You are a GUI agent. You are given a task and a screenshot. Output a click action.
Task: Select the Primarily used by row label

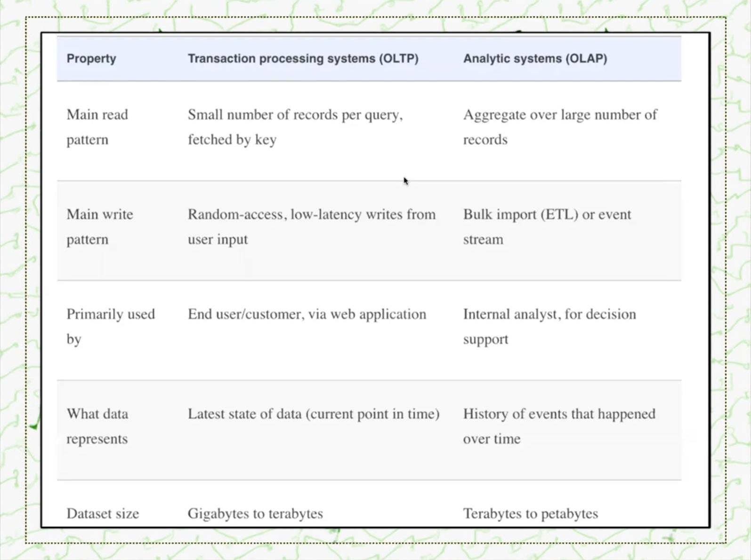[x=111, y=327]
